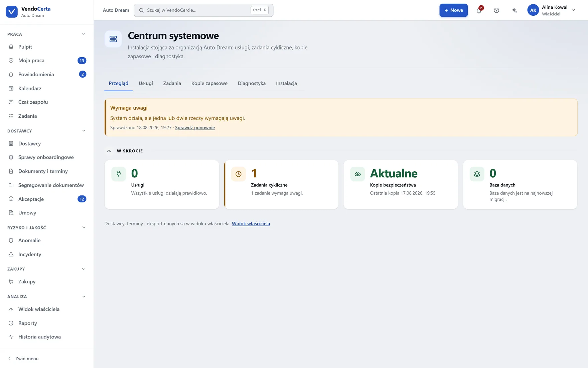Select the Usługi plug icon card
Image resolution: width=588 pixels, height=368 pixels.
click(x=119, y=174)
